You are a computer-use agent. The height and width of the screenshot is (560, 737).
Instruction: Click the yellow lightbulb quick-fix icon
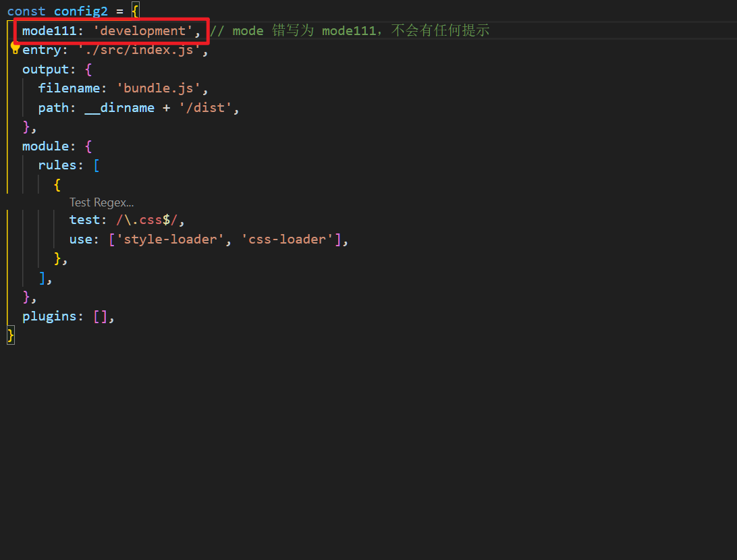pyautogui.click(x=15, y=47)
